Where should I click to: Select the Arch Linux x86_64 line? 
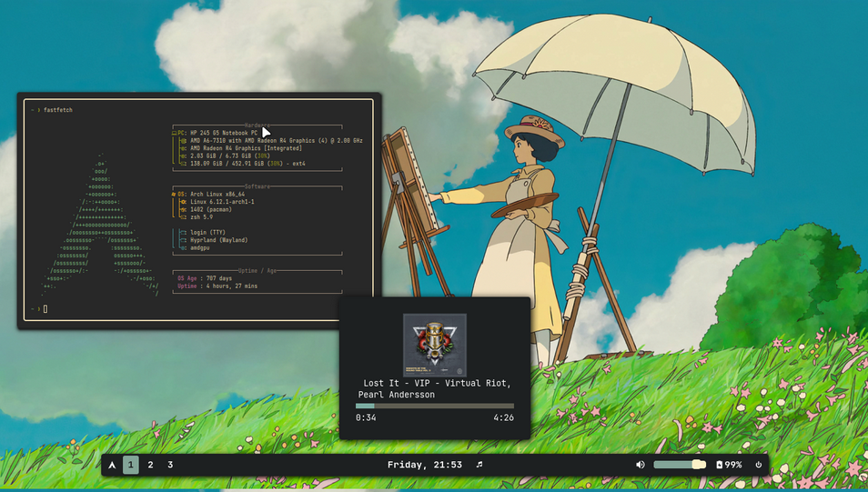tap(208, 195)
